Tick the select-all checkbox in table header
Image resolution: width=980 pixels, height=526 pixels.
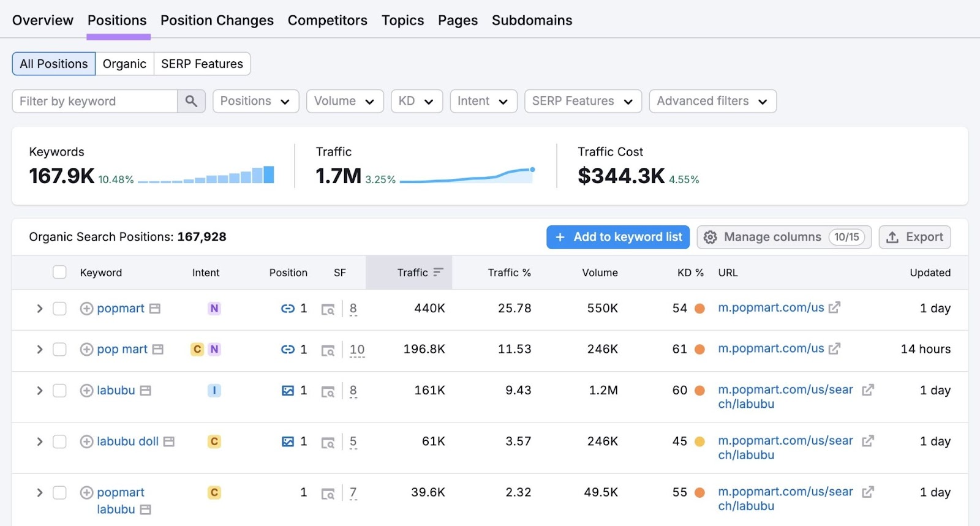59,272
